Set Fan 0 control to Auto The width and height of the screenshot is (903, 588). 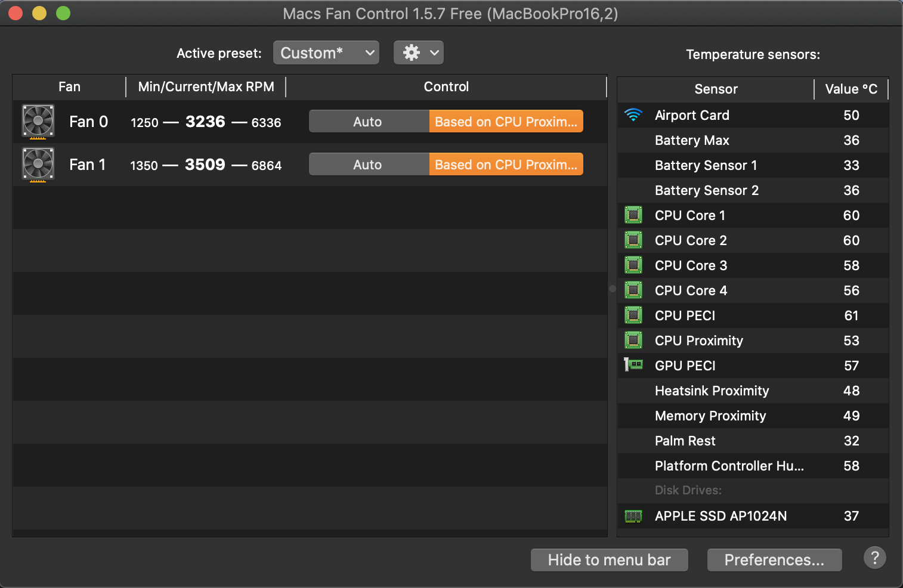tap(369, 122)
